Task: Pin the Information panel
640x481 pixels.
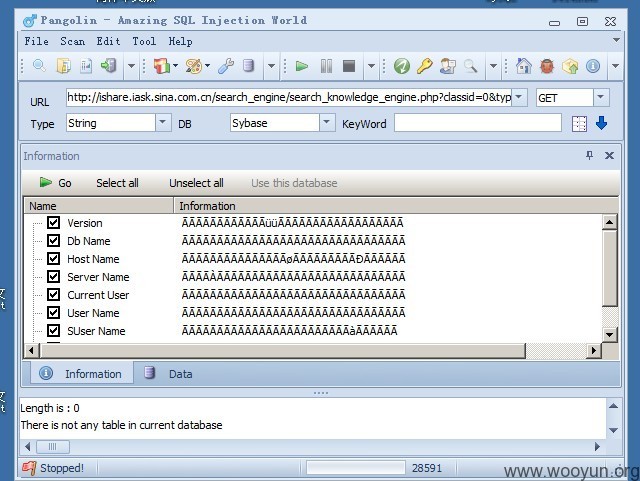Action: (x=589, y=155)
